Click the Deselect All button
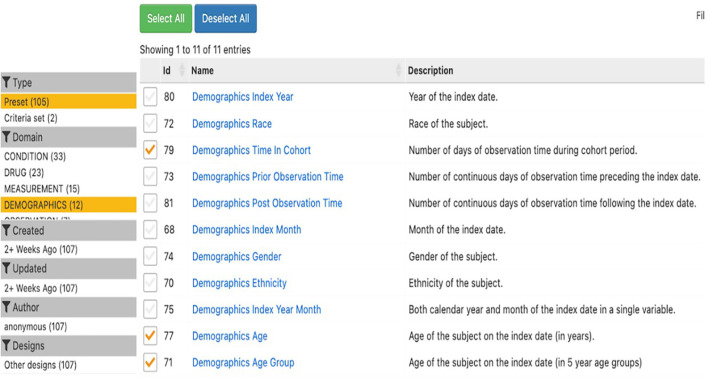 (225, 19)
